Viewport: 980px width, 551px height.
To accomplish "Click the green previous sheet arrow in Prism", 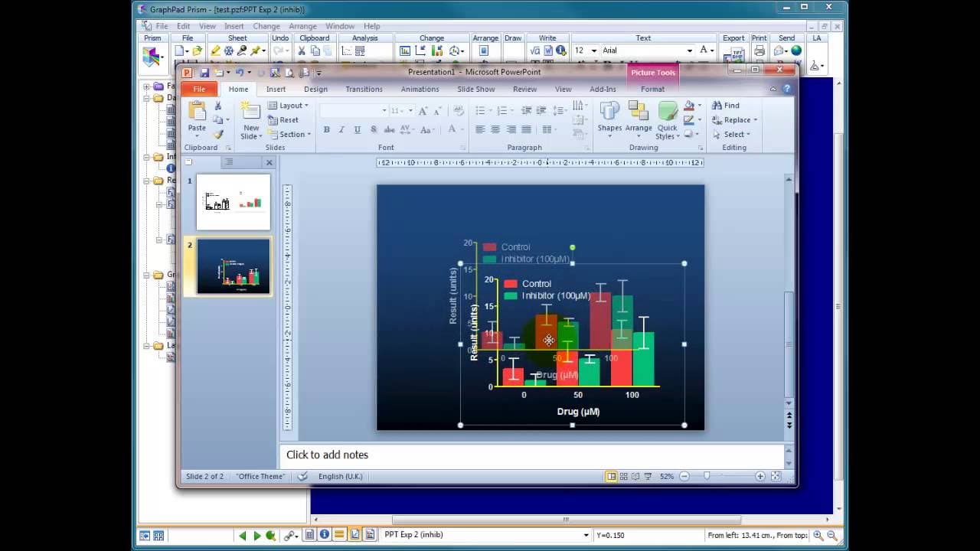I will (243, 536).
